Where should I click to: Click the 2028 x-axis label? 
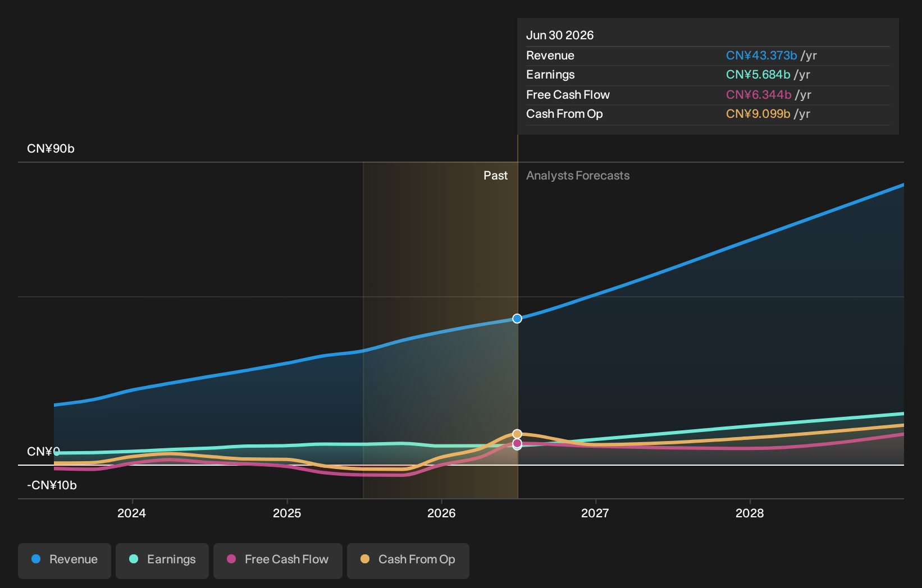tap(750, 513)
